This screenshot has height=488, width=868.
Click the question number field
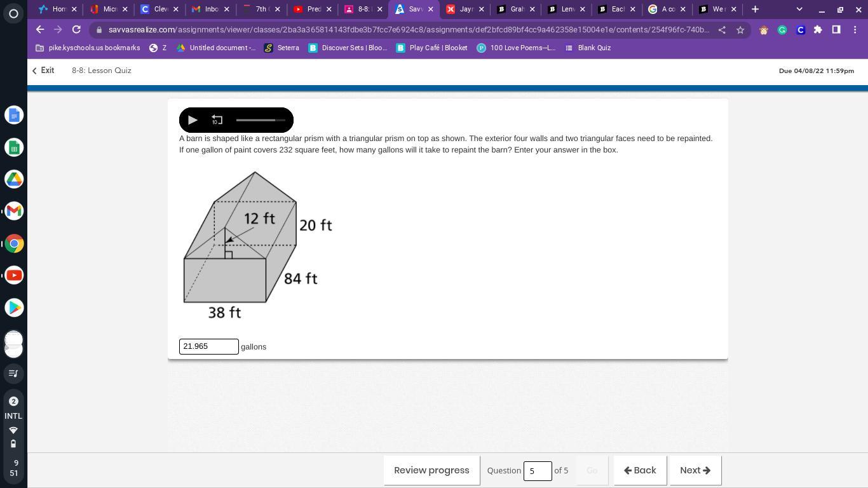[538, 471]
